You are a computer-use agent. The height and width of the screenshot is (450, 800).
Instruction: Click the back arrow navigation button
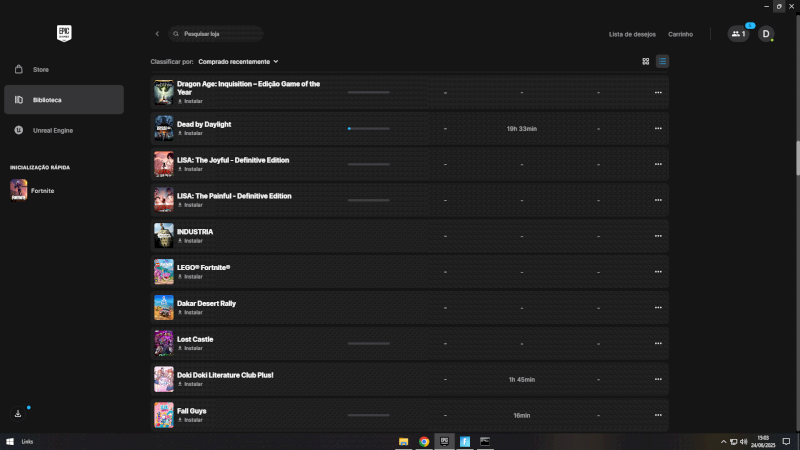click(x=157, y=34)
